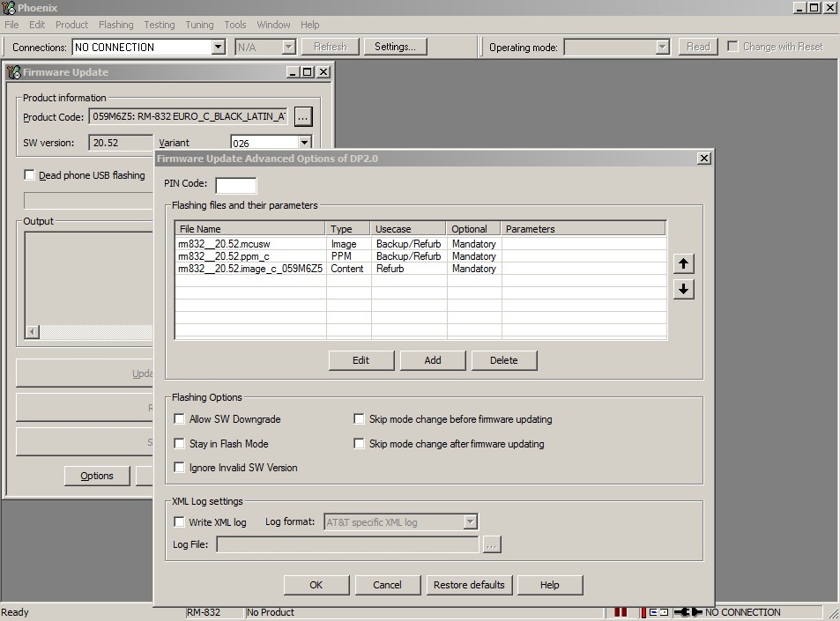
Task: Click the Read button
Action: tap(699, 47)
